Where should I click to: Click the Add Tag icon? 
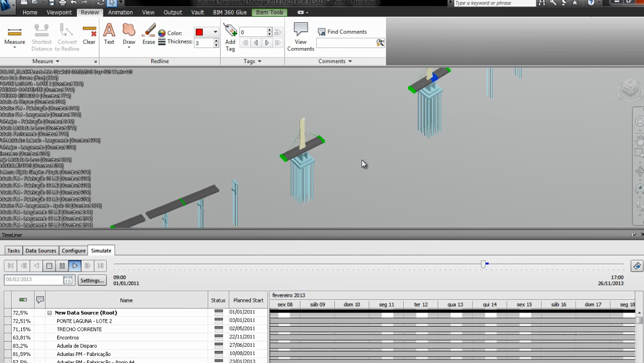(230, 37)
